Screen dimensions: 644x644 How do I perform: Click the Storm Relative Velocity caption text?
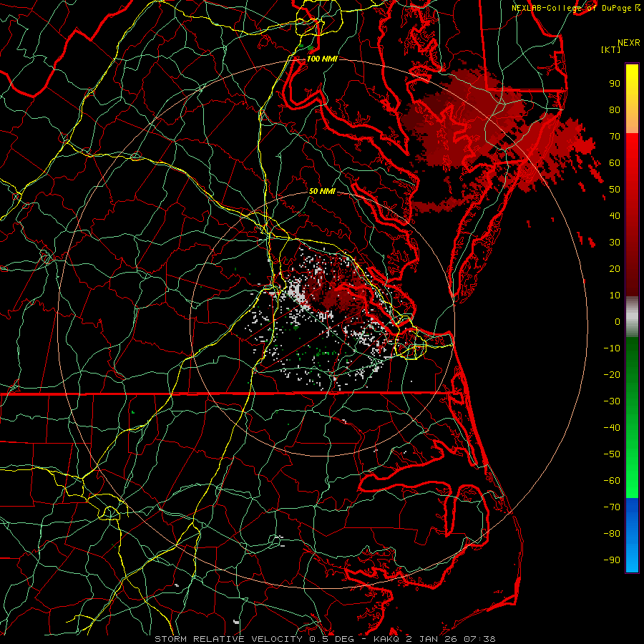point(326,639)
